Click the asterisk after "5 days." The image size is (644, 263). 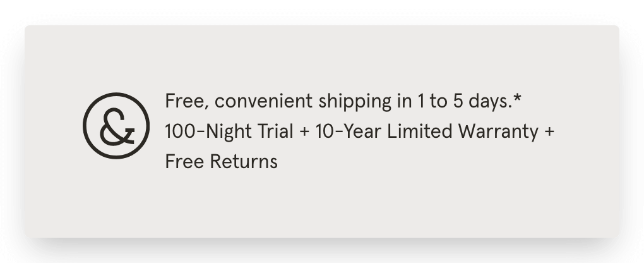[517, 98]
